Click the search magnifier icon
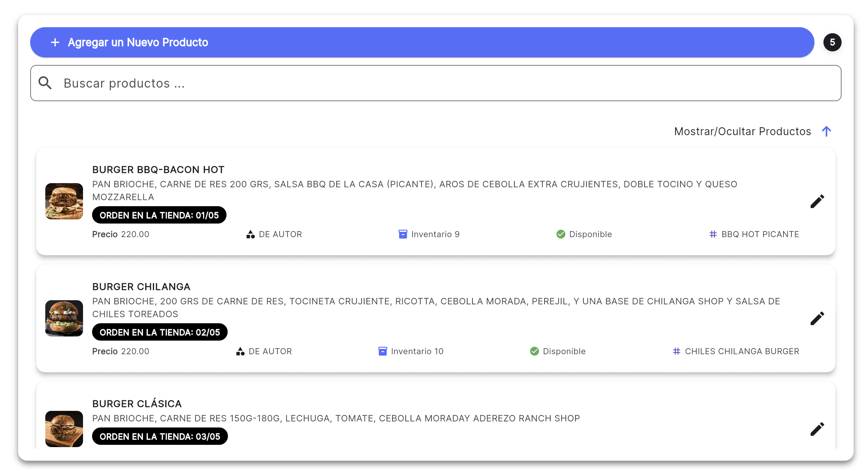 tap(45, 83)
